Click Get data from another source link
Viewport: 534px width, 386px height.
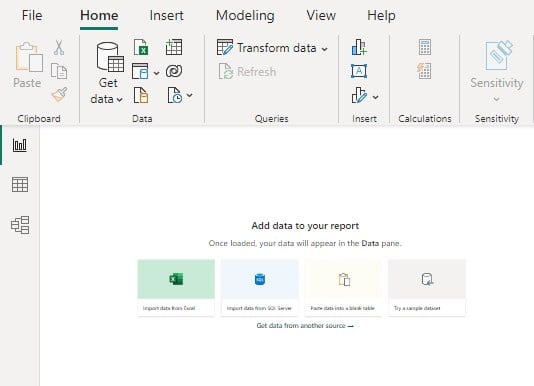point(305,326)
